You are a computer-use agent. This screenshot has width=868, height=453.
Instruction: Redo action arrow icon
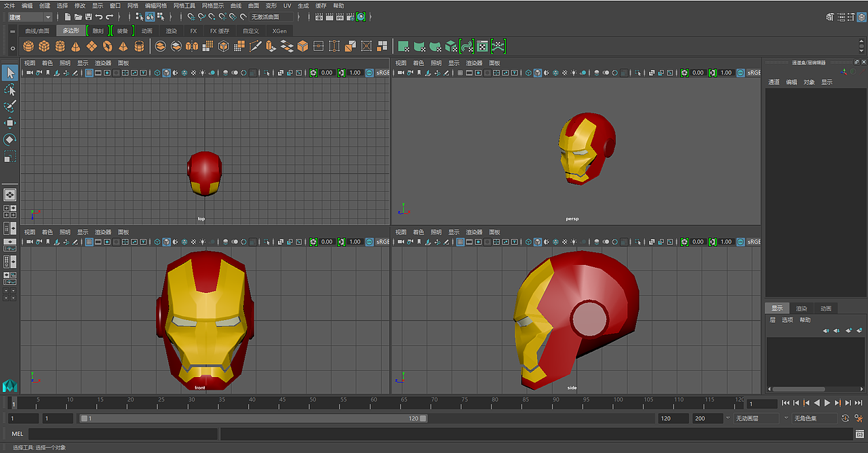click(x=109, y=16)
